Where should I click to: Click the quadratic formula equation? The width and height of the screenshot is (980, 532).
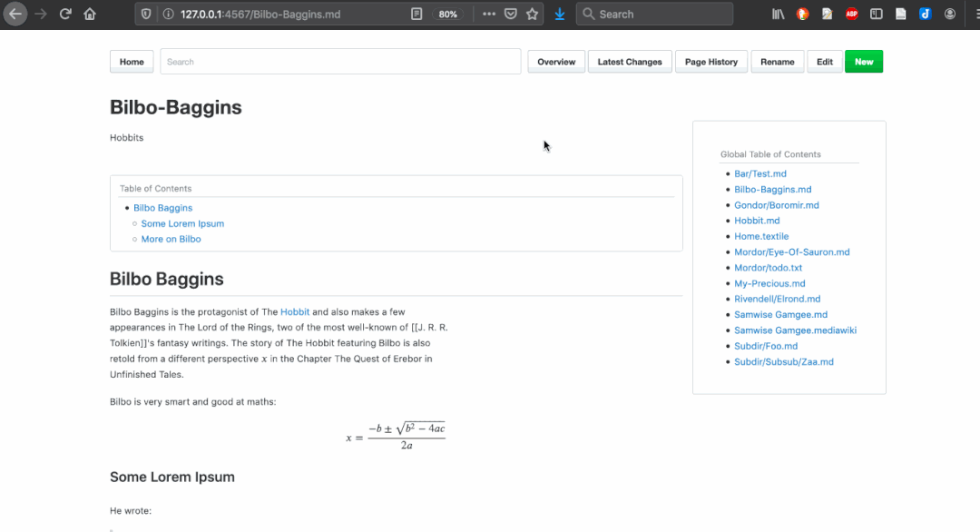pyautogui.click(x=396, y=437)
